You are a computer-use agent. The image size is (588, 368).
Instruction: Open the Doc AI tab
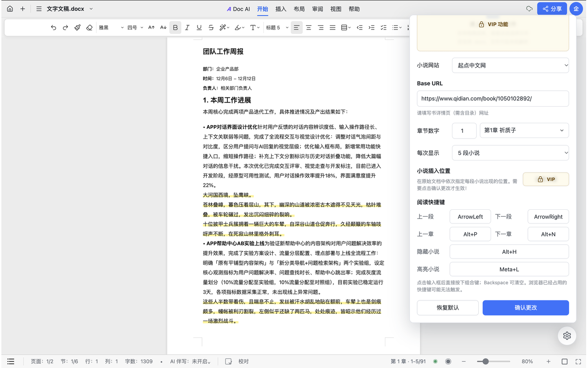coord(238,9)
